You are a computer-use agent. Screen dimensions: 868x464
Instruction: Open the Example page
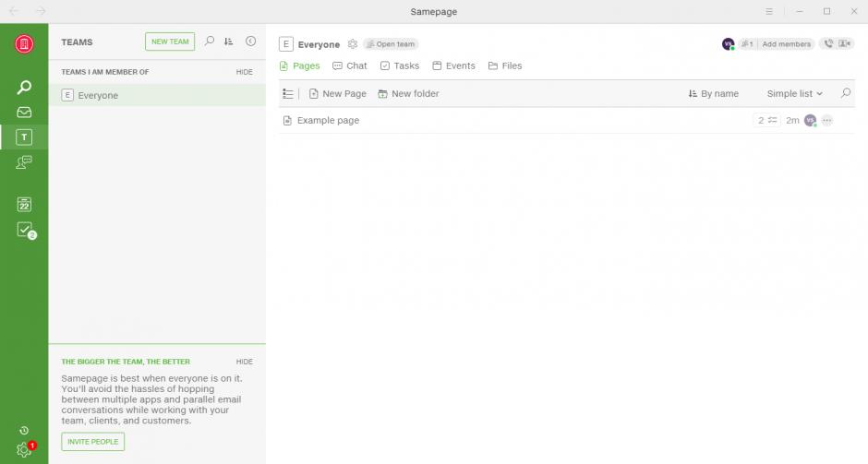[328, 121]
